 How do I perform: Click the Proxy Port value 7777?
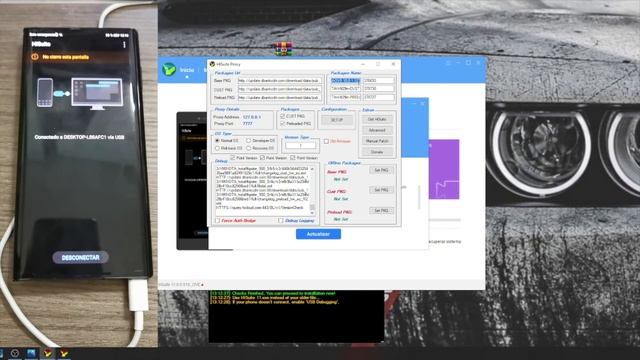point(247,124)
